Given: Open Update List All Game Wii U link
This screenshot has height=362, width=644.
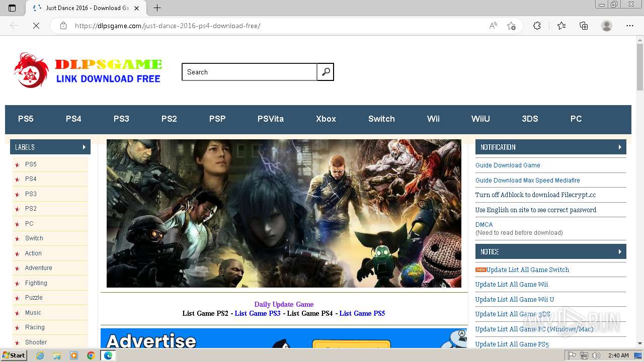Looking at the screenshot, I should point(515,300).
